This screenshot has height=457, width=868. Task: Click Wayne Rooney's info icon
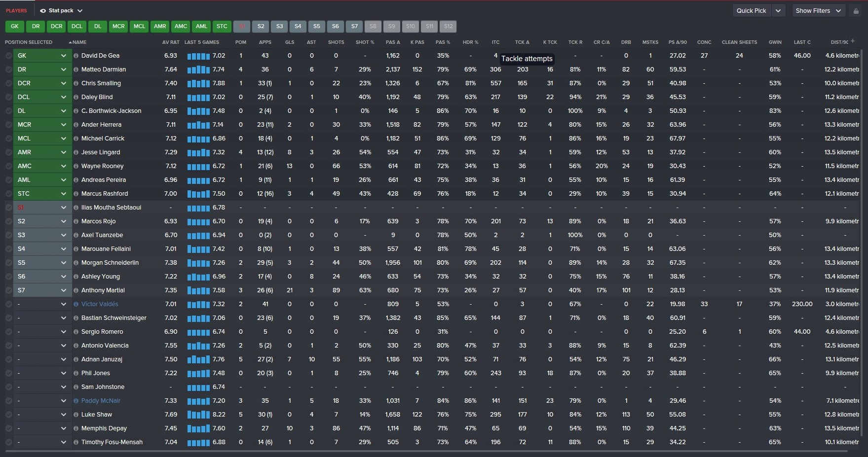(76, 166)
